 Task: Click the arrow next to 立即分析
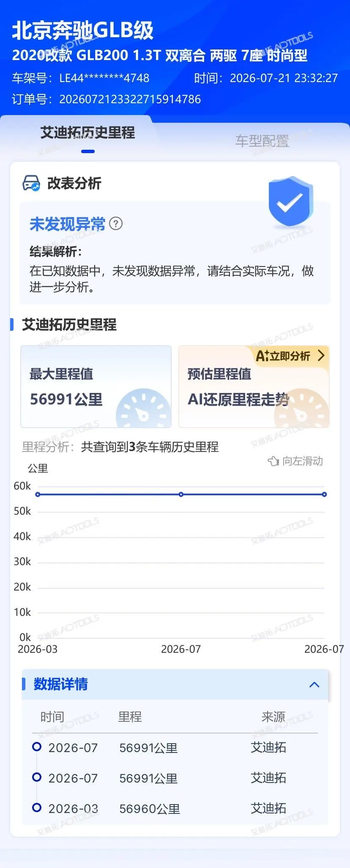[321, 355]
